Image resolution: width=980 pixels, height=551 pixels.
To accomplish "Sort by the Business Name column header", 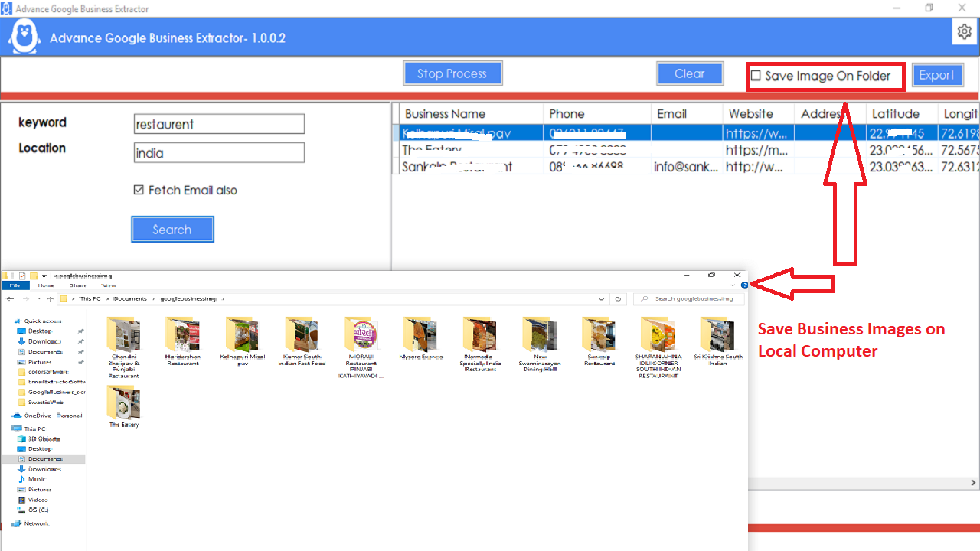I will pyautogui.click(x=471, y=113).
